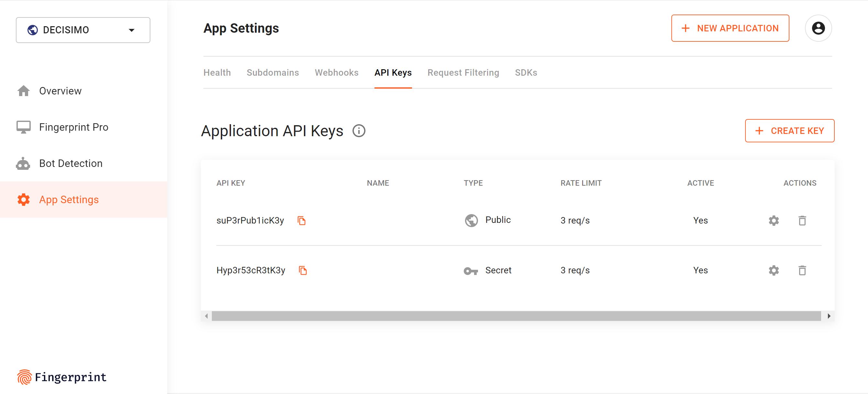Delete the Hyp3r53cR3tK3y secret key
Screen dimensions: 868x394
(802, 270)
